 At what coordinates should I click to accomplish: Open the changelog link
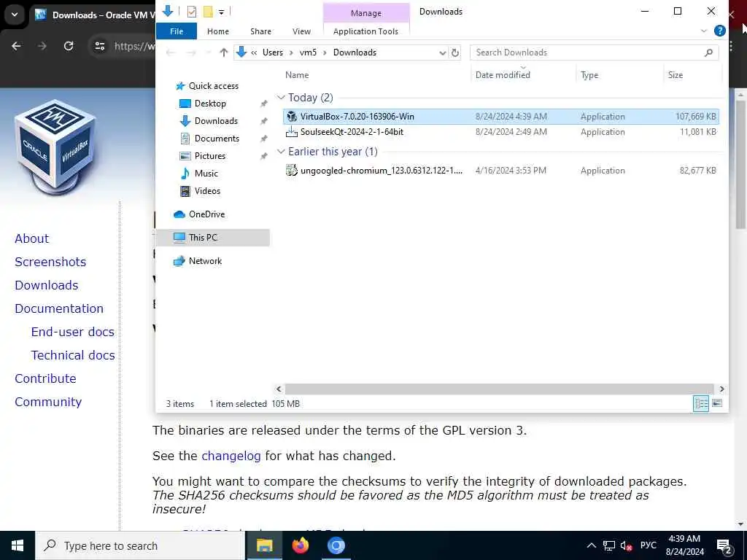pyautogui.click(x=231, y=456)
